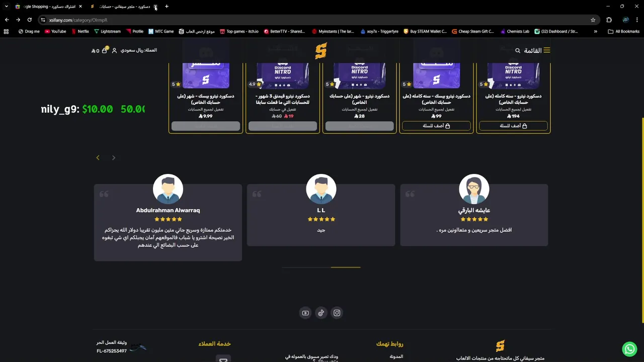Image resolution: width=644 pixels, height=362 pixels.
Task: Show hidden bookmarks overflow chevron
Action: (596, 31)
